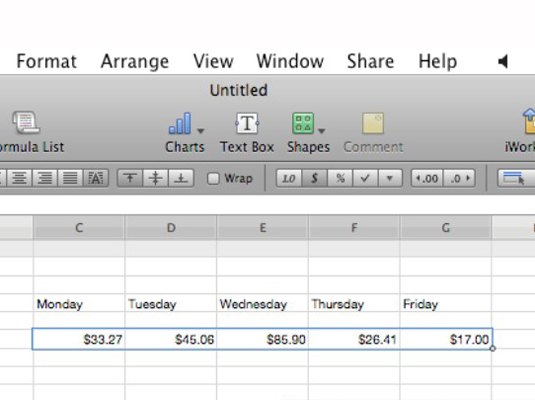Apply the checkbox cell format

point(365,178)
